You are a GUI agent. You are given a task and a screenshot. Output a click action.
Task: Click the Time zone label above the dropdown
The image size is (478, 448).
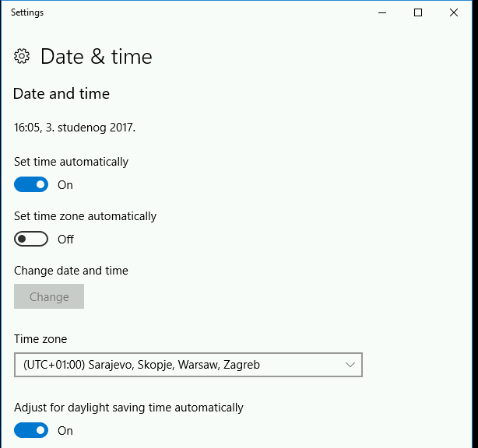(x=40, y=339)
